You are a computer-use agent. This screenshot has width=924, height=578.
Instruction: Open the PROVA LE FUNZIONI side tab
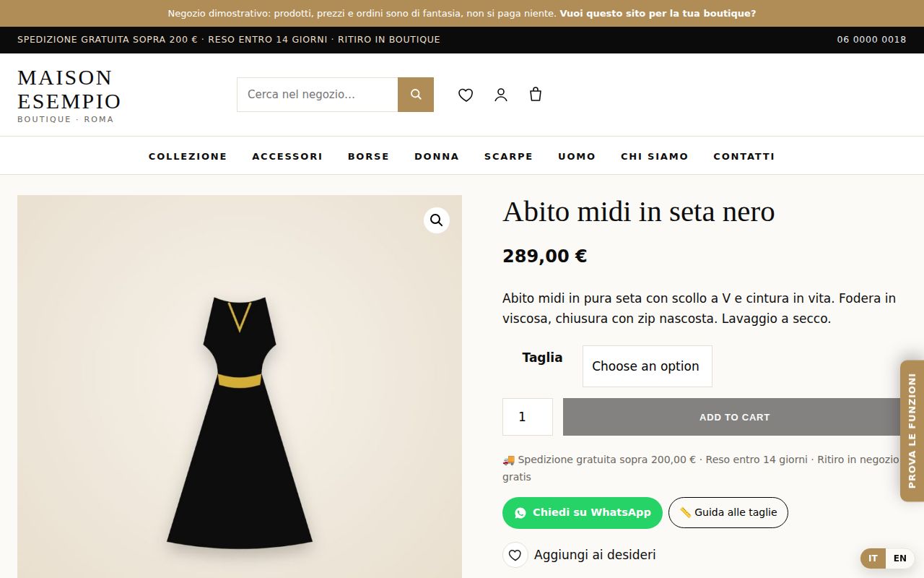pyautogui.click(x=912, y=431)
